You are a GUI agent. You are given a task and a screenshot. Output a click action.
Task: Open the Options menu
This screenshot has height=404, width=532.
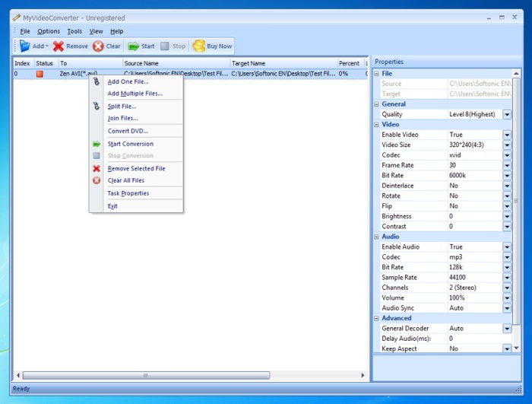click(x=49, y=31)
